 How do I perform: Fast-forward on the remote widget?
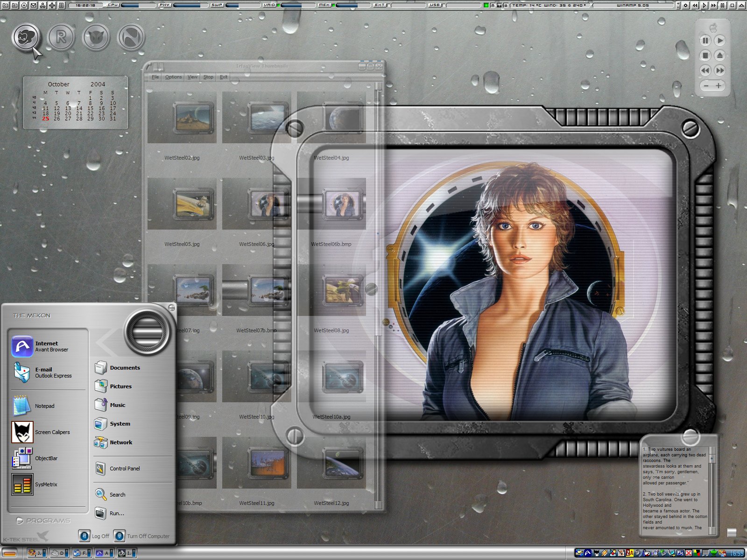[x=720, y=70]
